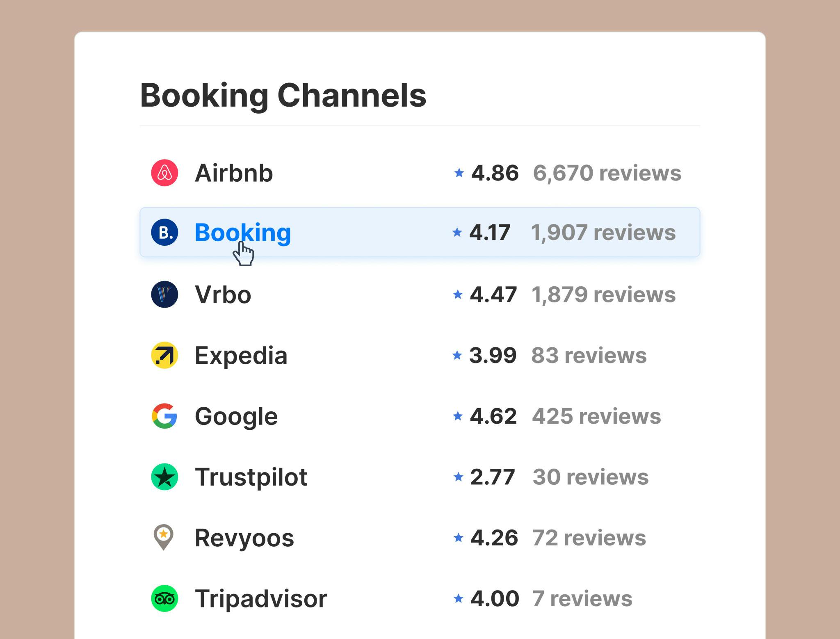Open Trustpilot channel name
Viewport: 840px width, 639px height.
click(251, 477)
